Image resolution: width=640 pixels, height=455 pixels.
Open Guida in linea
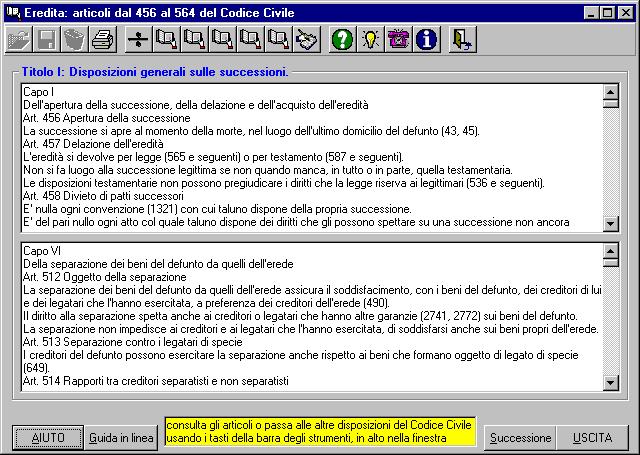[x=121, y=438]
